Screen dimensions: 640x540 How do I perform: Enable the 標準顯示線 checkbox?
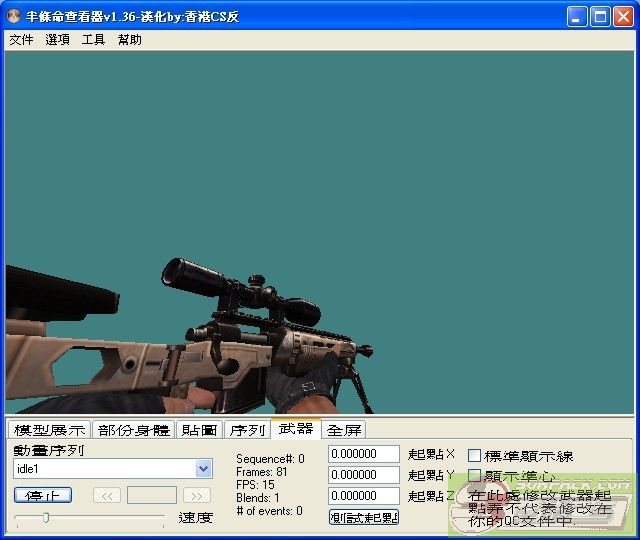click(475, 456)
